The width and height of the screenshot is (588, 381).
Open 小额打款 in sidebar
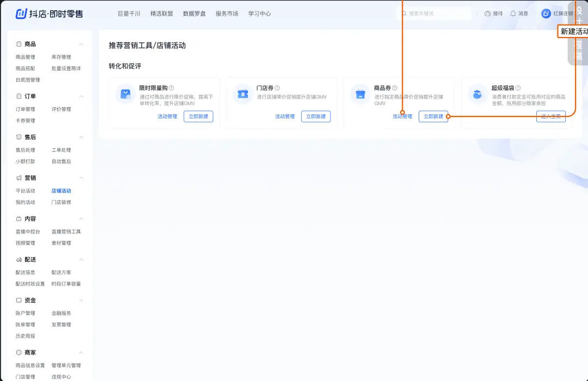pyautogui.click(x=25, y=162)
